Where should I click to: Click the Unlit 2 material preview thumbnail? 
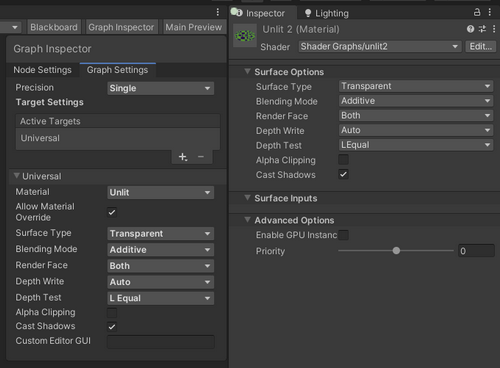tap(245, 36)
